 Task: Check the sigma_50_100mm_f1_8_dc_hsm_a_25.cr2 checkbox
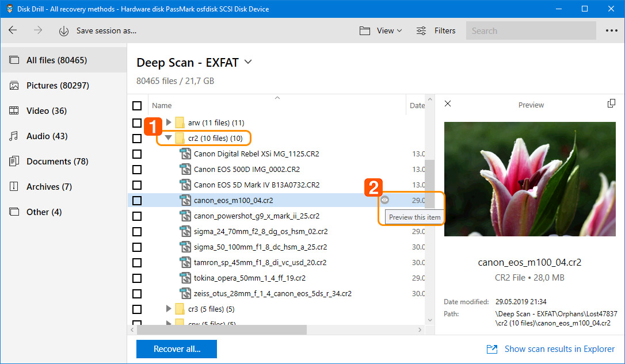(x=137, y=247)
